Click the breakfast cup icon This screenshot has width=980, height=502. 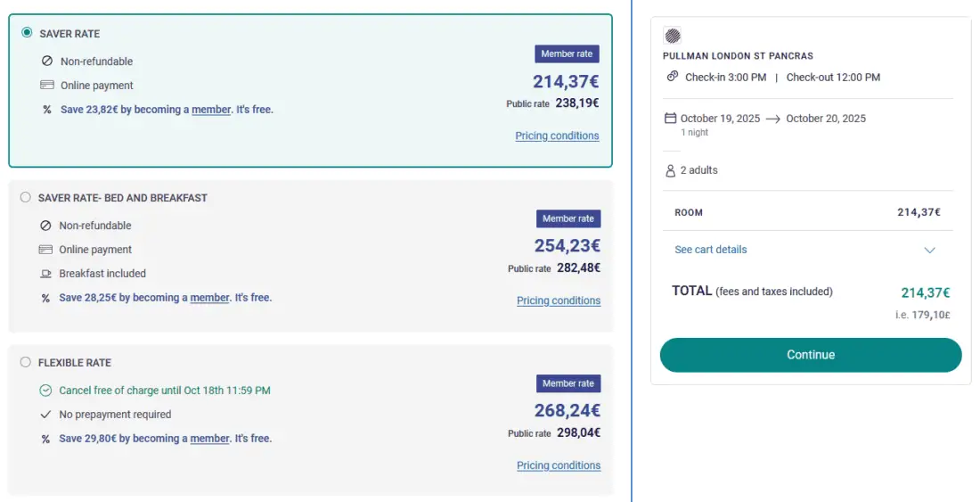pyautogui.click(x=46, y=274)
